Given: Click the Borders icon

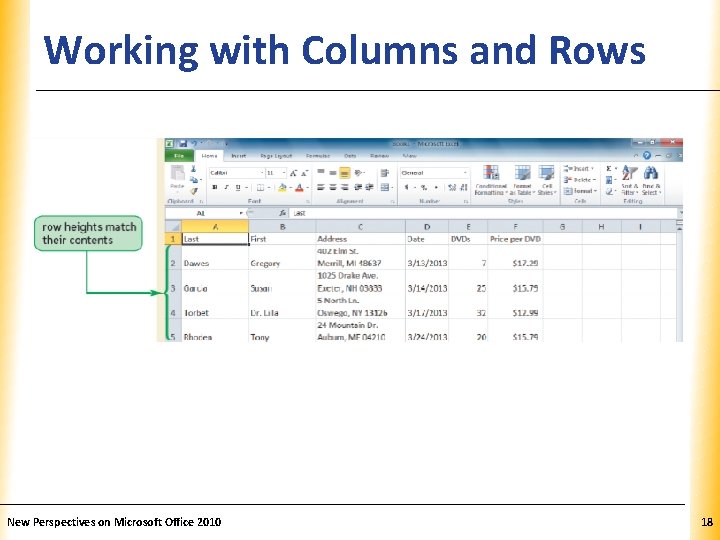Looking at the screenshot, I should coord(260,187).
